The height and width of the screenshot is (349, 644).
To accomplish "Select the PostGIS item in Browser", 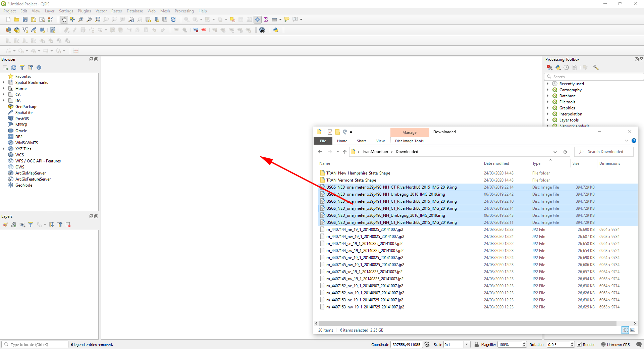I will pos(22,118).
